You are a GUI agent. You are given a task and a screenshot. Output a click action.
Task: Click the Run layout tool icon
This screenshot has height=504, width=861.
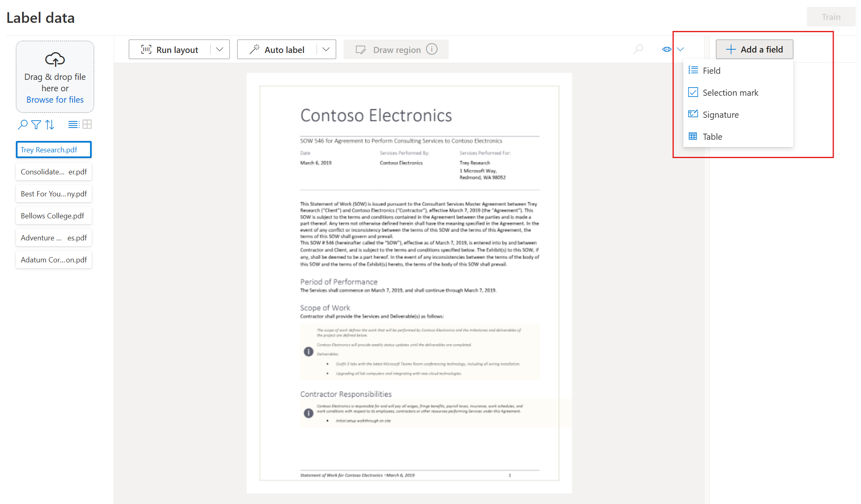tap(145, 50)
